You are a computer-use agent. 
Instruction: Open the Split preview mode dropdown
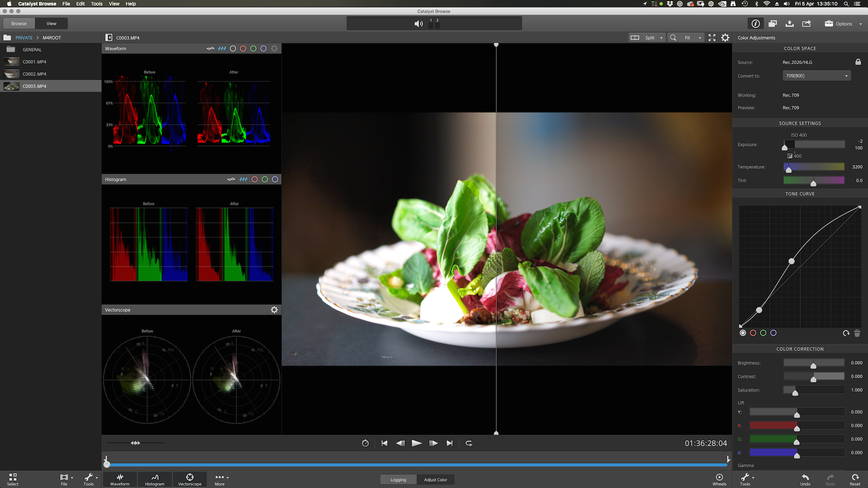point(647,38)
